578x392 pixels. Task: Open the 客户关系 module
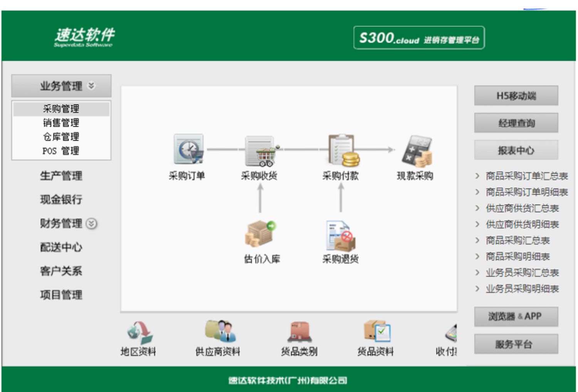pyautogui.click(x=61, y=271)
